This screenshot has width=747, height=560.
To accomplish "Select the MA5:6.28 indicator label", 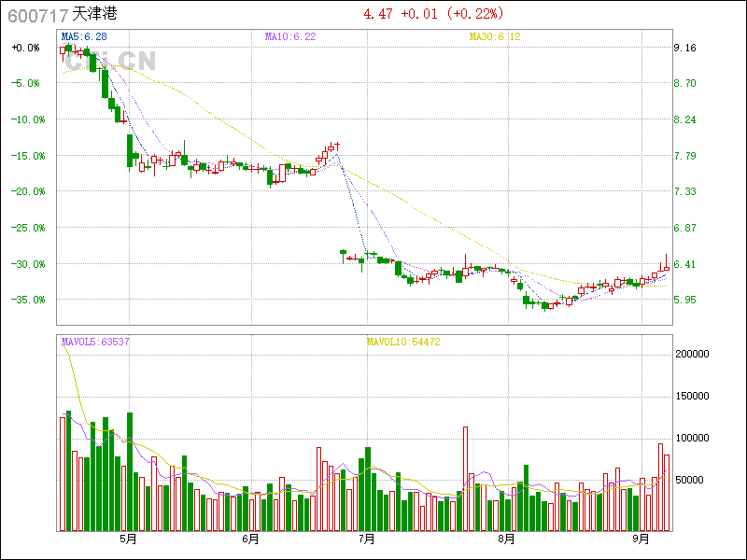I will coord(84,36).
